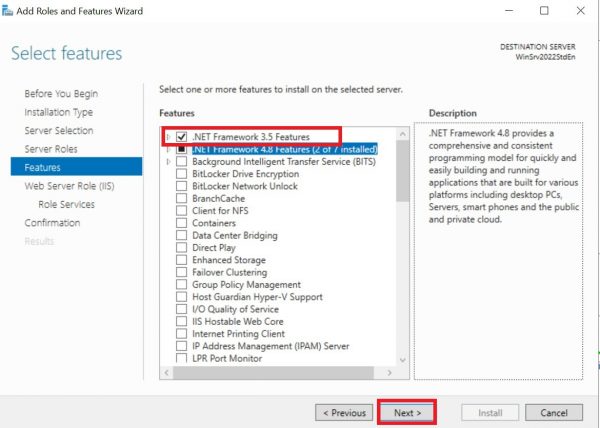Expand .NET Framework 4.8 Features node
600x428 pixels.
pos(168,149)
